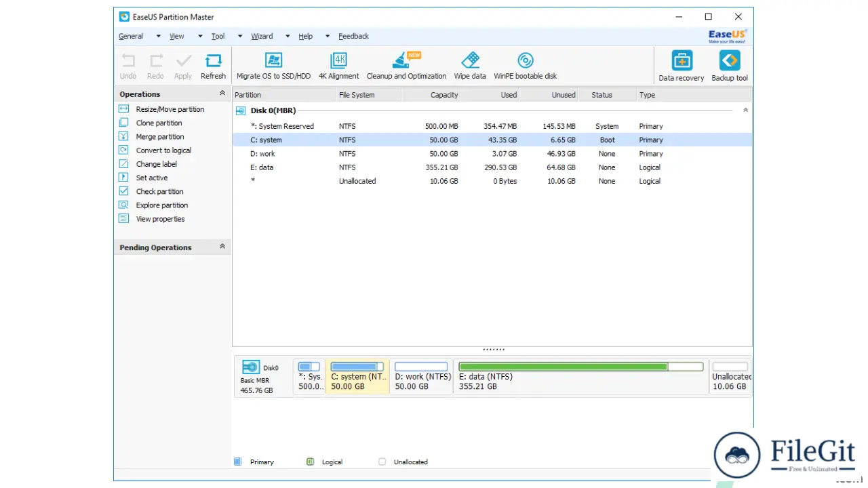The width and height of the screenshot is (868, 488).
Task: Click the Primary legend color swatch
Action: coord(238,462)
